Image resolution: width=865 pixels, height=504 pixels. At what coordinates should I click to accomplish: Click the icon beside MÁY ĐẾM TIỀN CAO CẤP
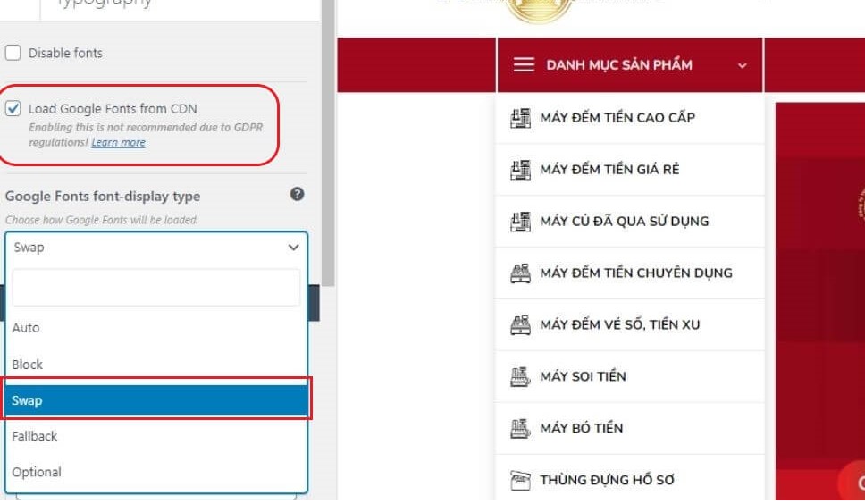click(520, 118)
